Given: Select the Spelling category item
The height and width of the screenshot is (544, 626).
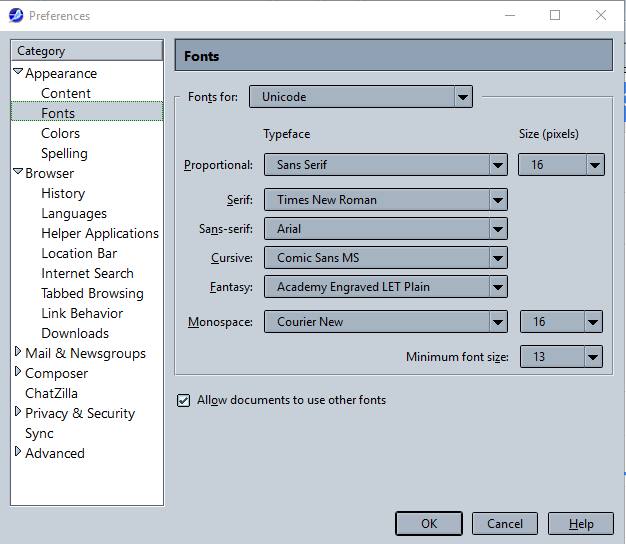Looking at the screenshot, I should pyautogui.click(x=64, y=153).
